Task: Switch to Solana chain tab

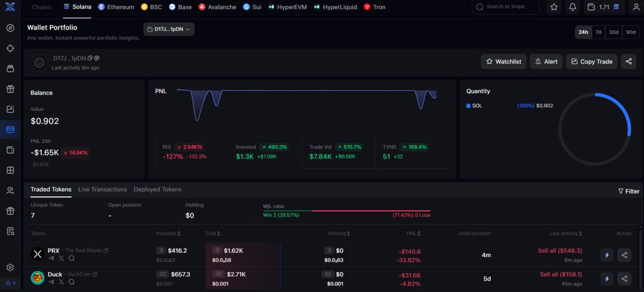Action: [x=77, y=7]
